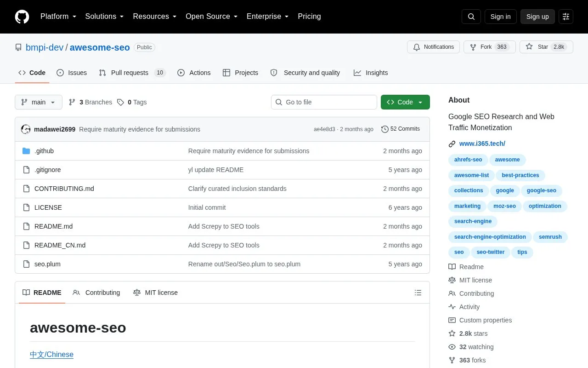The image size is (588, 368).
Task: Click the history clock icon by 52 Commits
Action: (385, 129)
